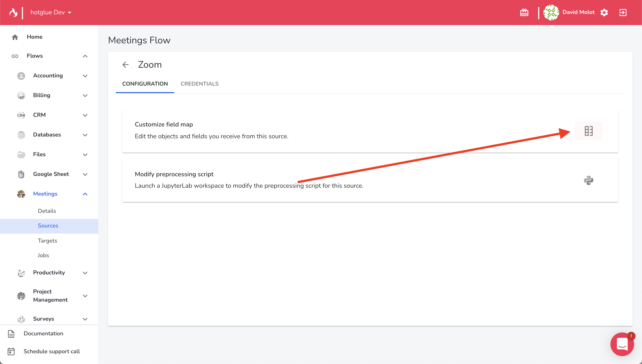Open the Documentation link
Screen dimensions: 642x364
(43, 334)
